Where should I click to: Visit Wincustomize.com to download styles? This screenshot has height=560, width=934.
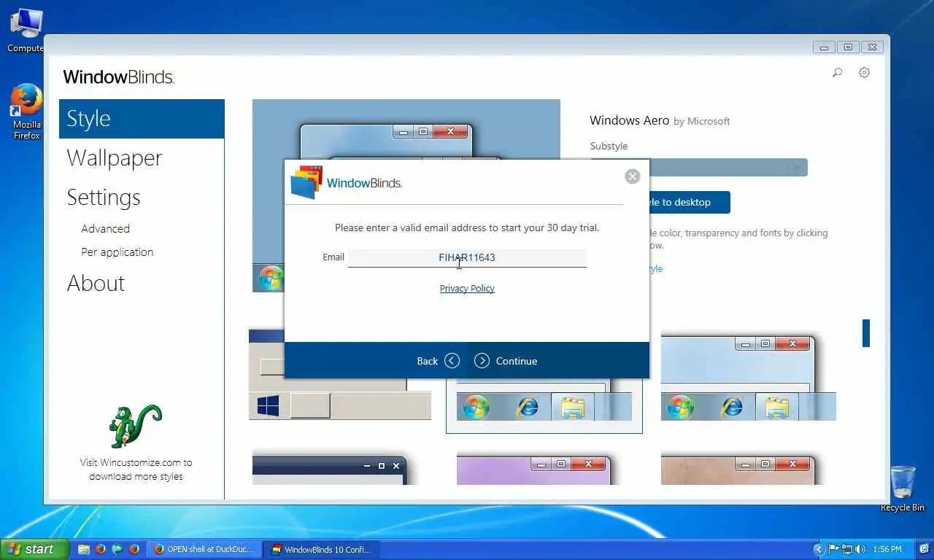(x=136, y=469)
